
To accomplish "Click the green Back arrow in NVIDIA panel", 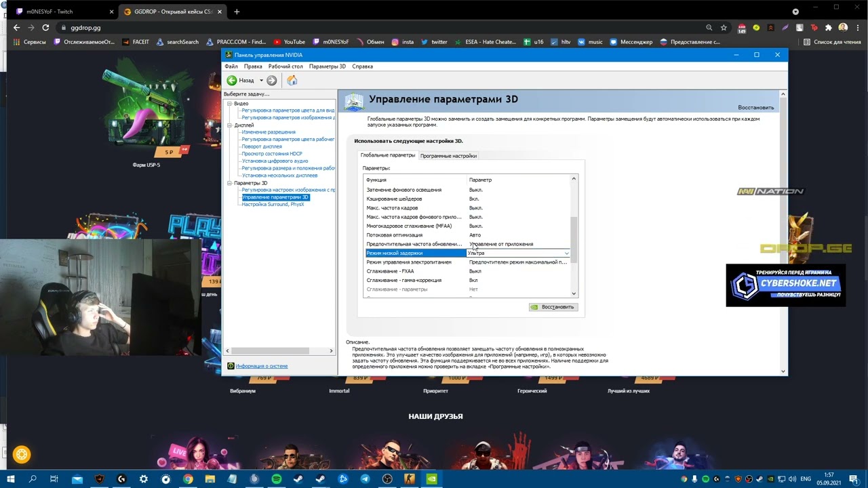I will pyautogui.click(x=232, y=80).
